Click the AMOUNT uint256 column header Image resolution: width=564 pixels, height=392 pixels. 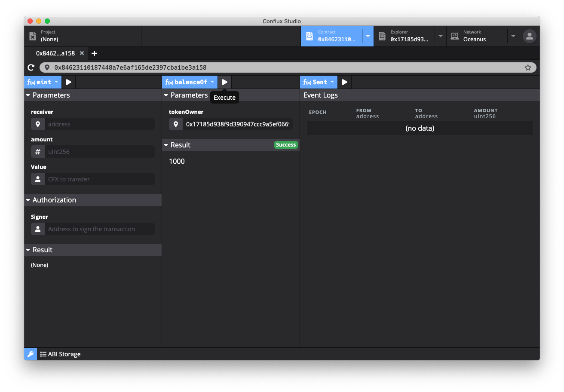pos(486,113)
